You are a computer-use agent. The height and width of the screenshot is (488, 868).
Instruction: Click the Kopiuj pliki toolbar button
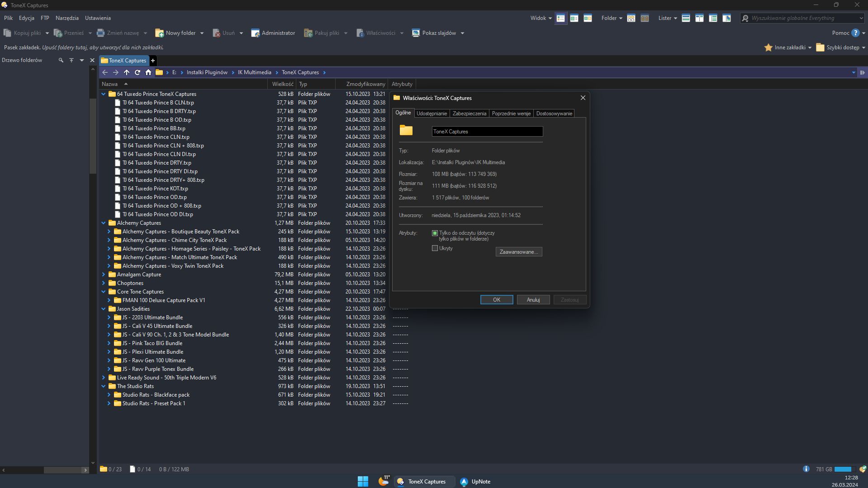[22, 33]
